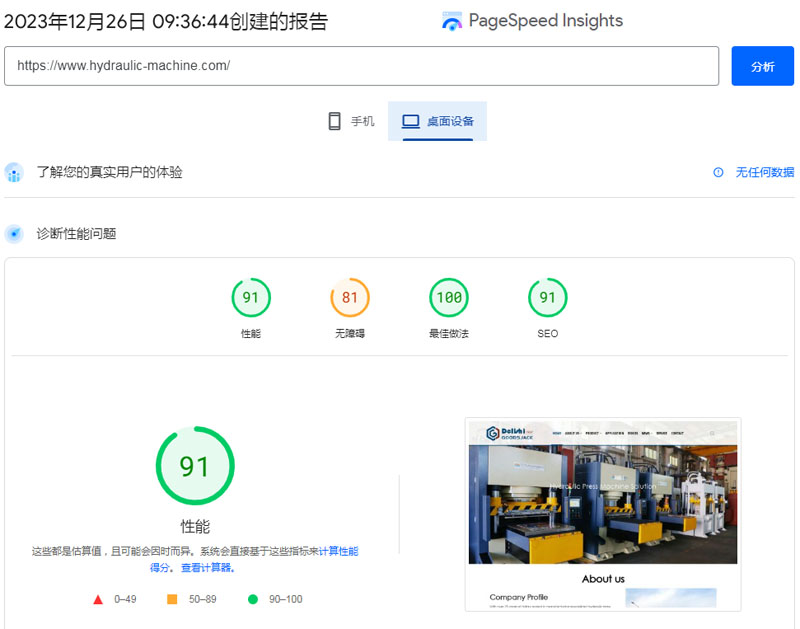
Task: Select the 无障碍 score gauge showing 81
Action: pos(350,298)
